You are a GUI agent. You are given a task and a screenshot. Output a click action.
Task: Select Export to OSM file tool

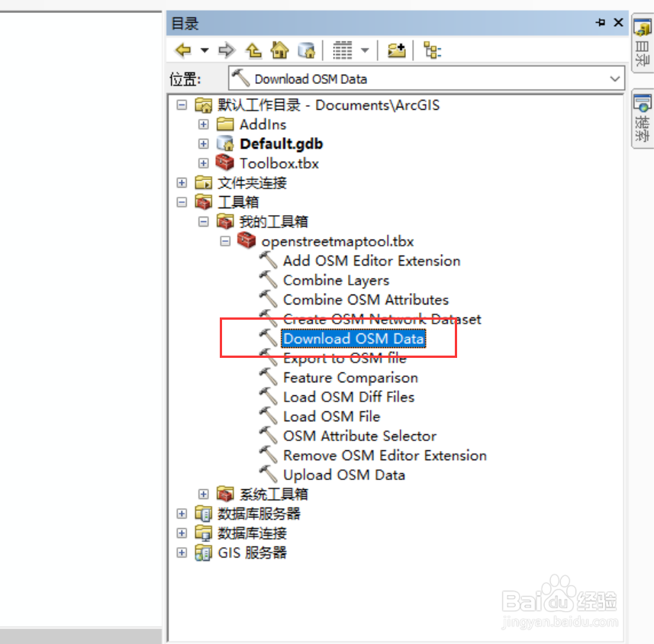click(x=344, y=358)
